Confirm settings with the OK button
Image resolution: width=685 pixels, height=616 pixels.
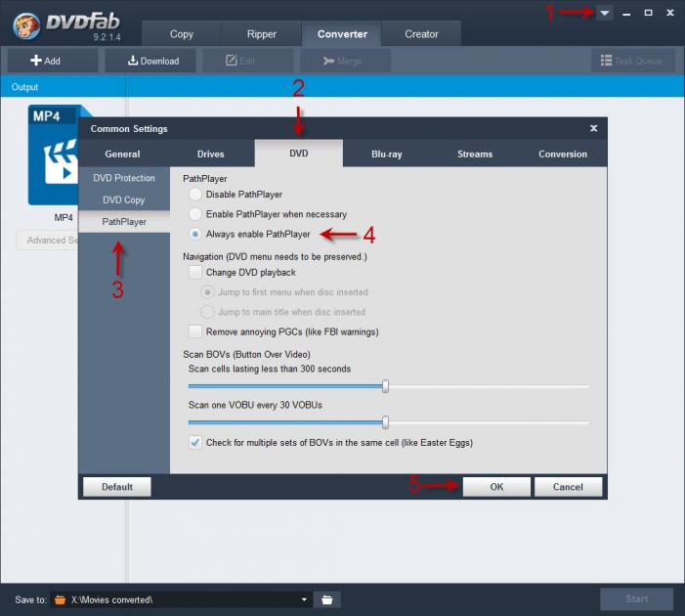496,487
